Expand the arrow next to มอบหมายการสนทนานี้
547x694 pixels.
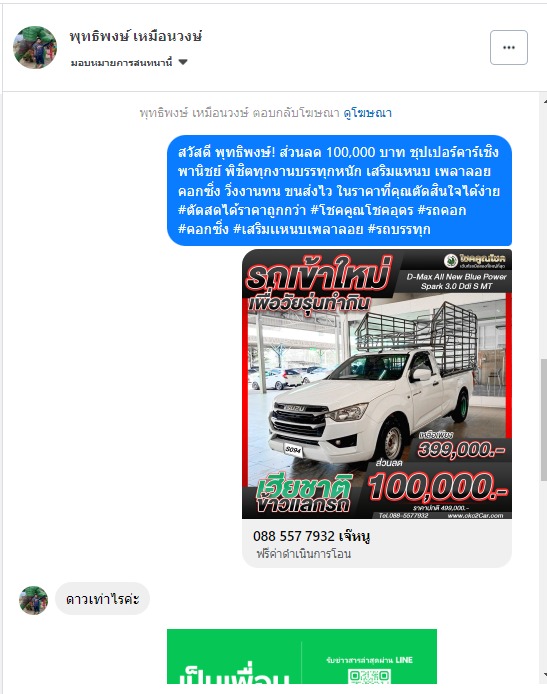(x=183, y=62)
